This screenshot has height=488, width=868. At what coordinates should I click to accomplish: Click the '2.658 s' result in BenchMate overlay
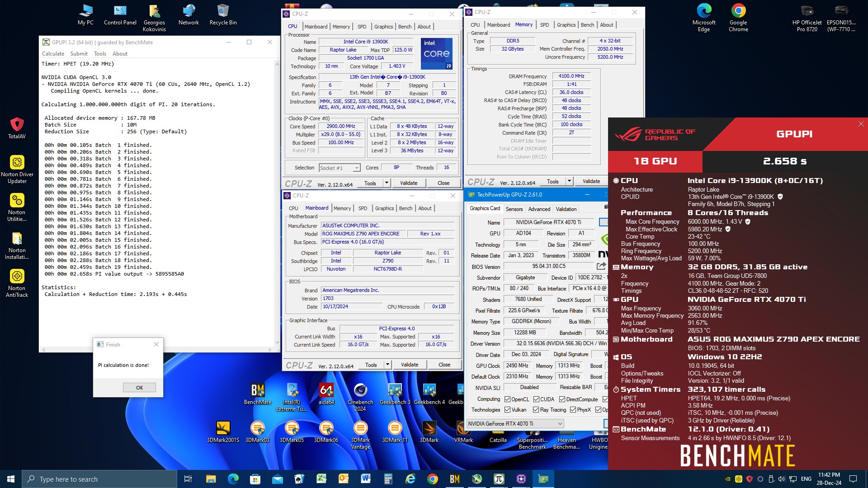(785, 161)
